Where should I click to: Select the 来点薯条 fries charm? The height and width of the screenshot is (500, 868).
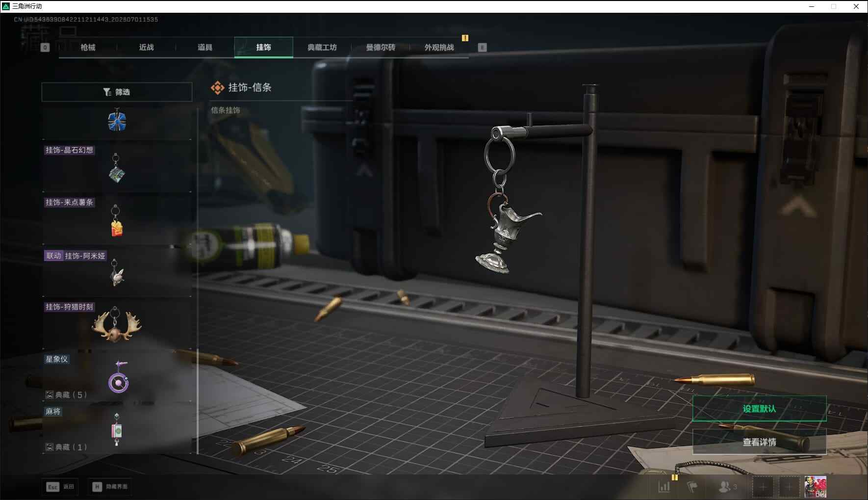click(x=117, y=219)
